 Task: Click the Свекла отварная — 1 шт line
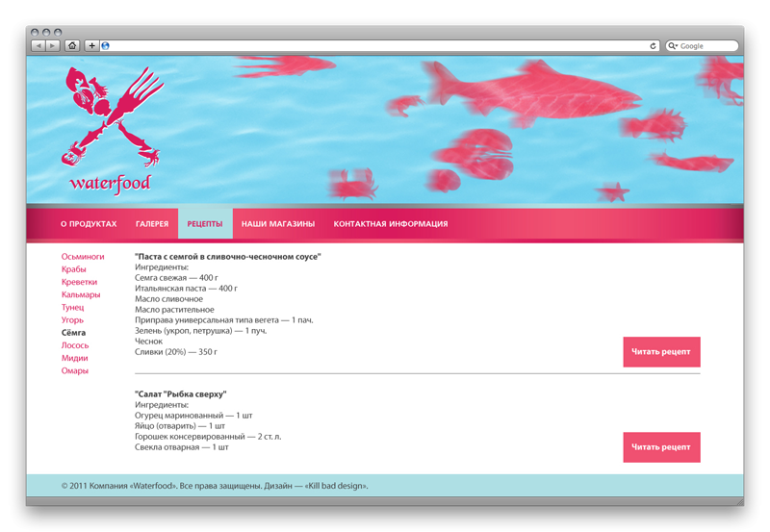tap(182, 447)
